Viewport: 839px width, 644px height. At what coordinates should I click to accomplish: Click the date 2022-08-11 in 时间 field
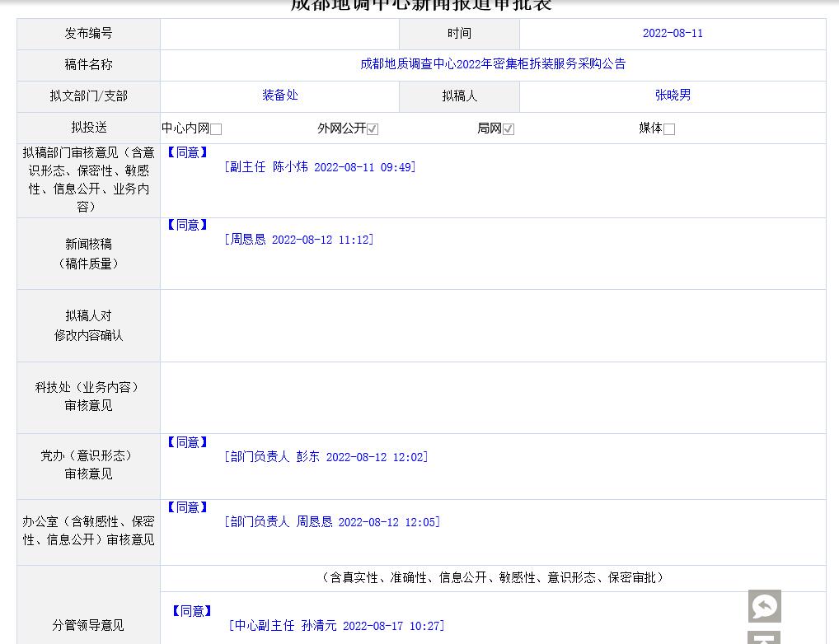[x=673, y=34]
